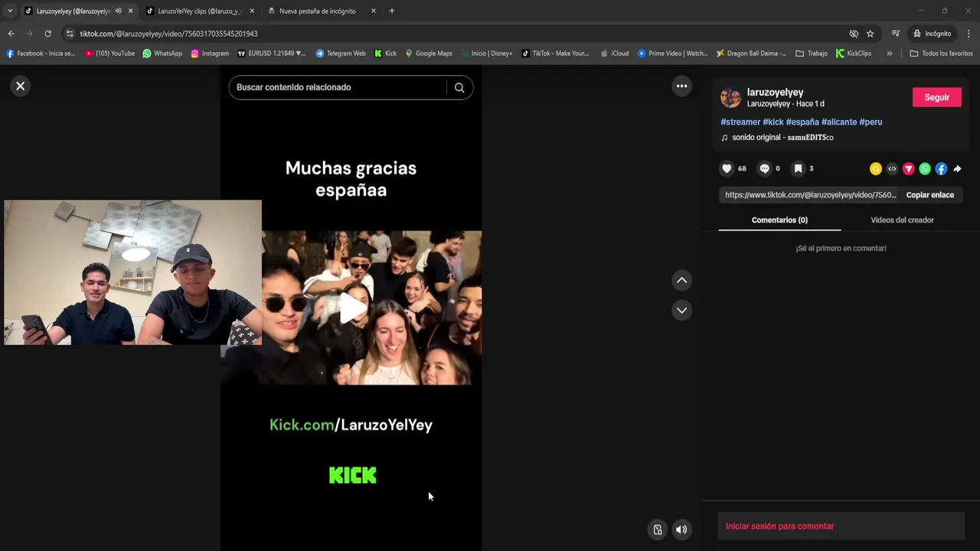Viewport: 980px width, 551px height.
Task: Open the laruzoyelyey profile avatar
Action: pyautogui.click(x=730, y=97)
